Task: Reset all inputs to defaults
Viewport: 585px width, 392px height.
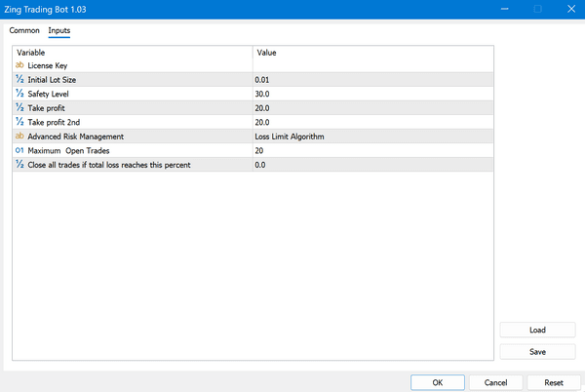Action: point(554,382)
